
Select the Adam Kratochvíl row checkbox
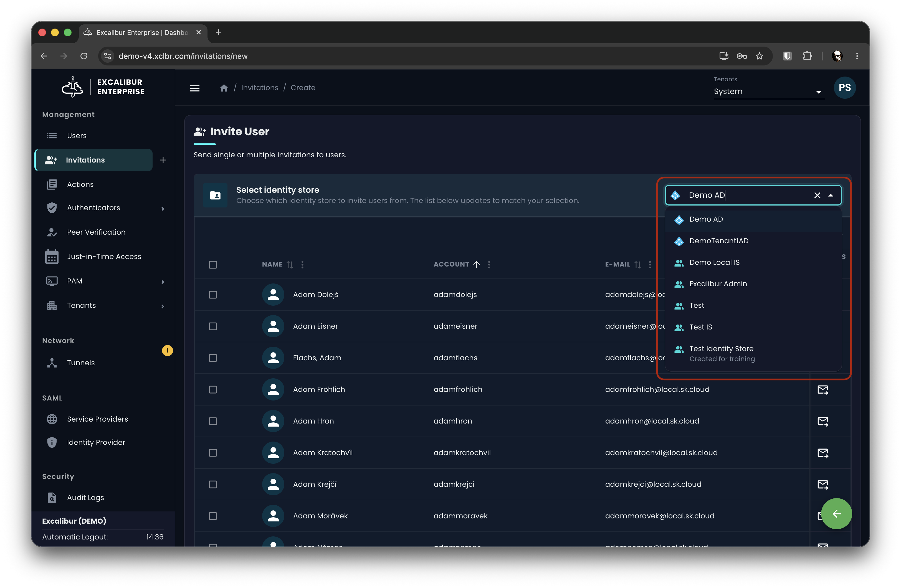(213, 453)
